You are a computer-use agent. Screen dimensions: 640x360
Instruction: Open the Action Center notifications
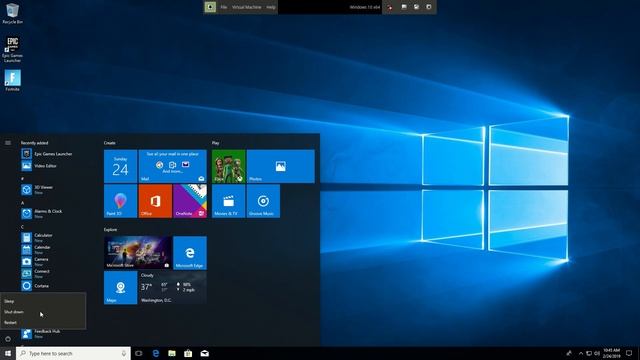(x=629, y=353)
